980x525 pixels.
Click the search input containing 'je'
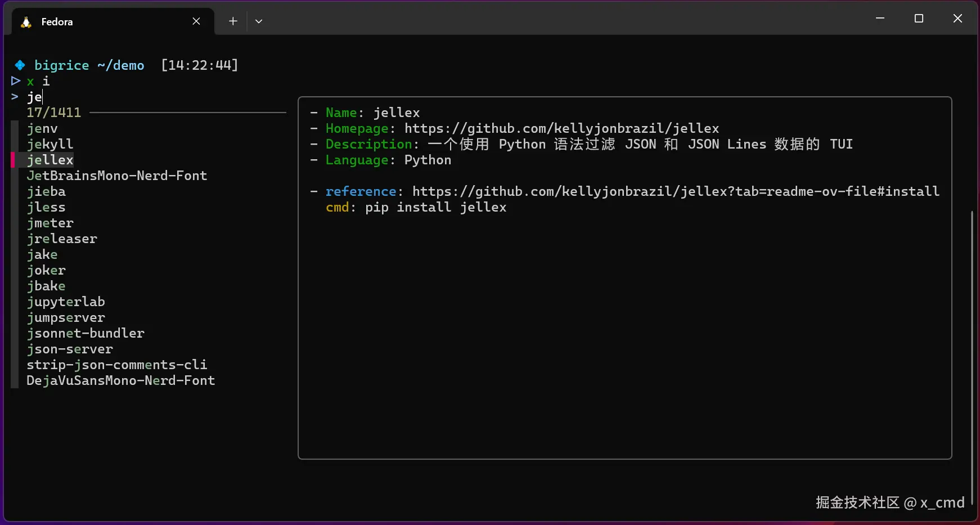click(35, 97)
